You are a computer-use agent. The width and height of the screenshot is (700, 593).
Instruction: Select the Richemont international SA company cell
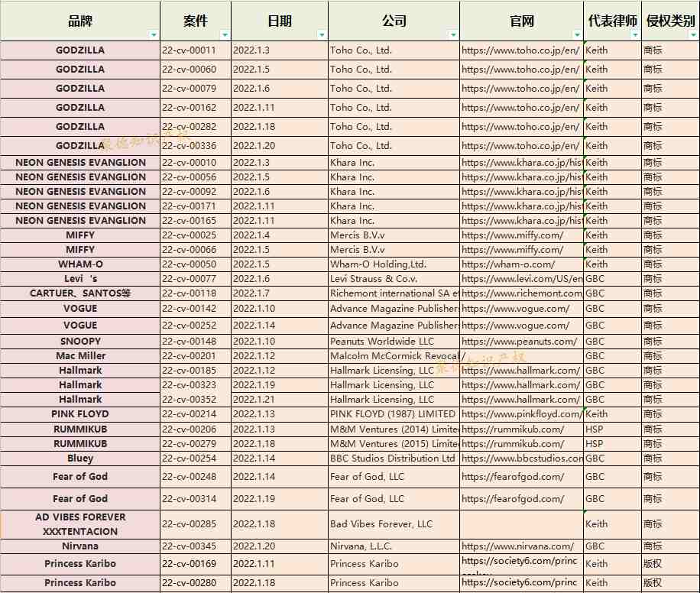394,293
